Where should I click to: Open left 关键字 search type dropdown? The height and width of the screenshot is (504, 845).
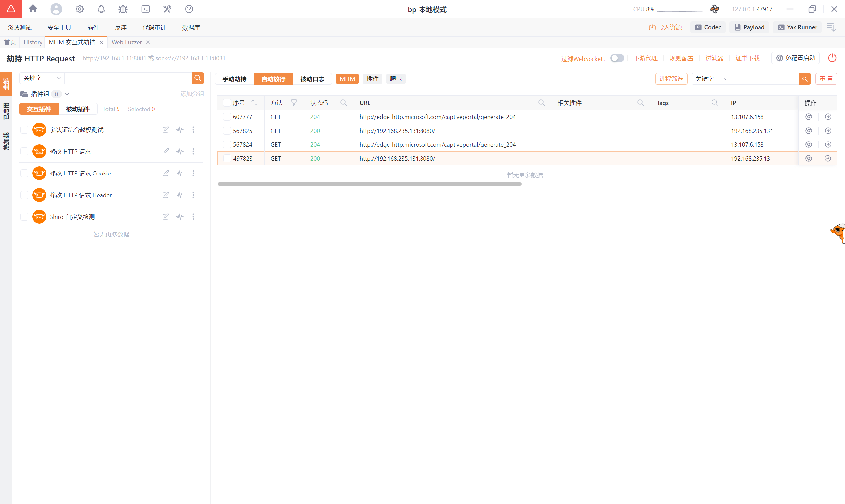click(42, 78)
